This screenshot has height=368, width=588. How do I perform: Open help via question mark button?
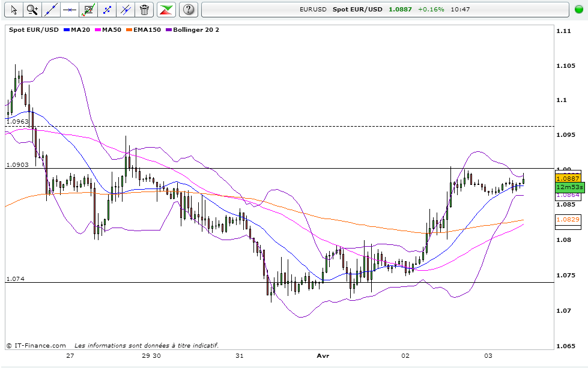point(188,10)
